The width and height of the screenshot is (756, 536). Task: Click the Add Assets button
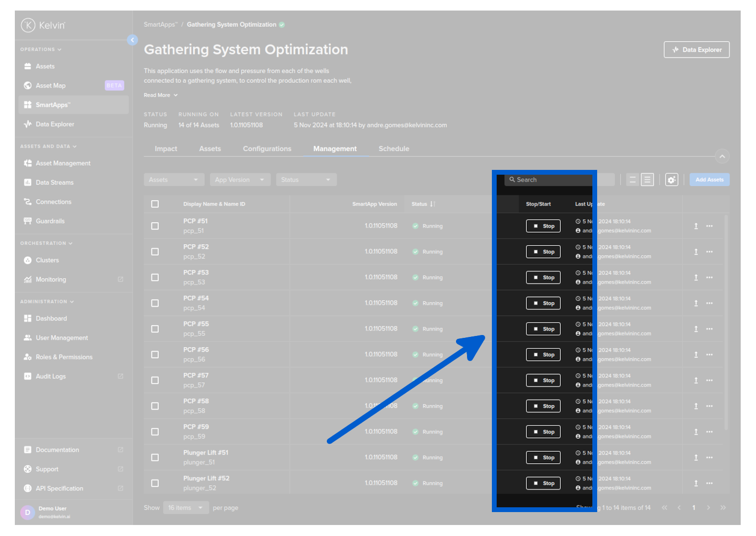(x=709, y=180)
